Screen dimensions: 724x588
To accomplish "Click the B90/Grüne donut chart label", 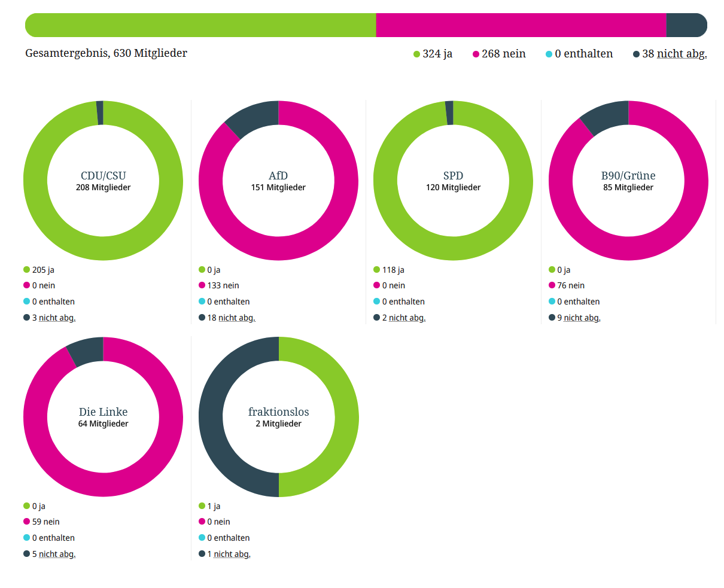I will point(628,176).
